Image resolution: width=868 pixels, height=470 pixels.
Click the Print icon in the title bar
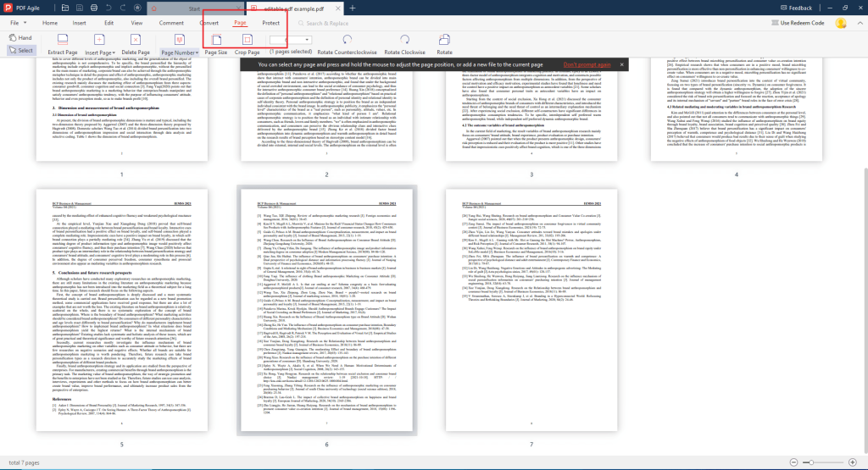pyautogui.click(x=94, y=8)
